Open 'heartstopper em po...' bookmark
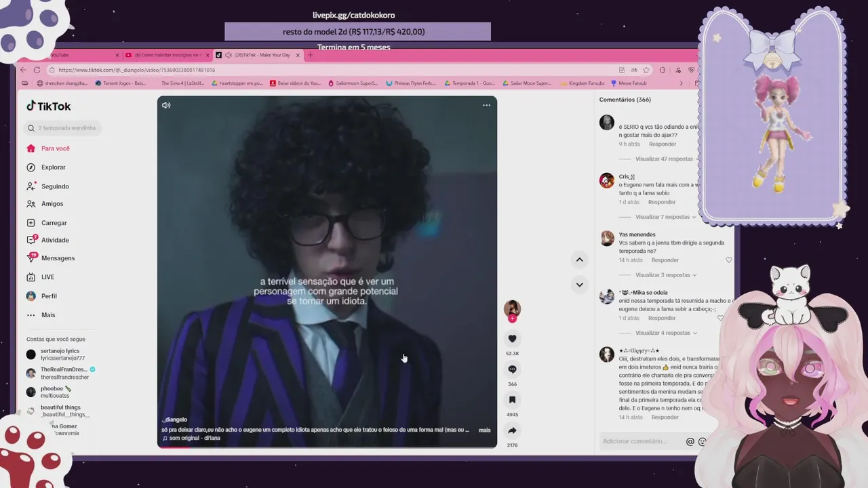This screenshot has height=488, width=868. coord(237,83)
